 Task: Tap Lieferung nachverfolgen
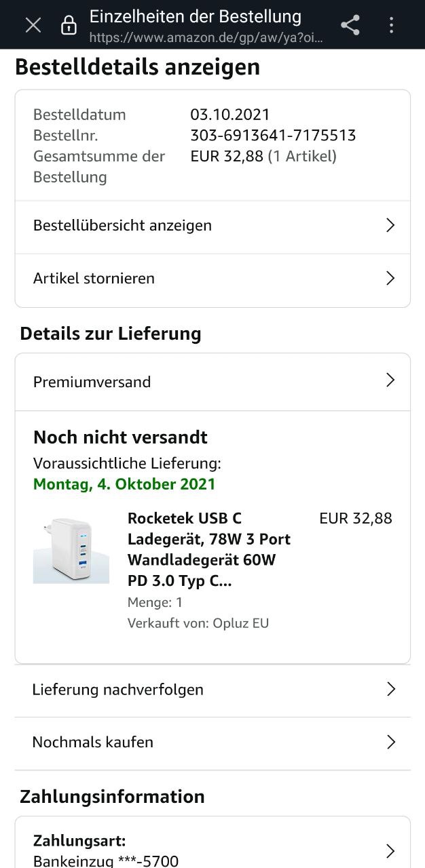212,690
